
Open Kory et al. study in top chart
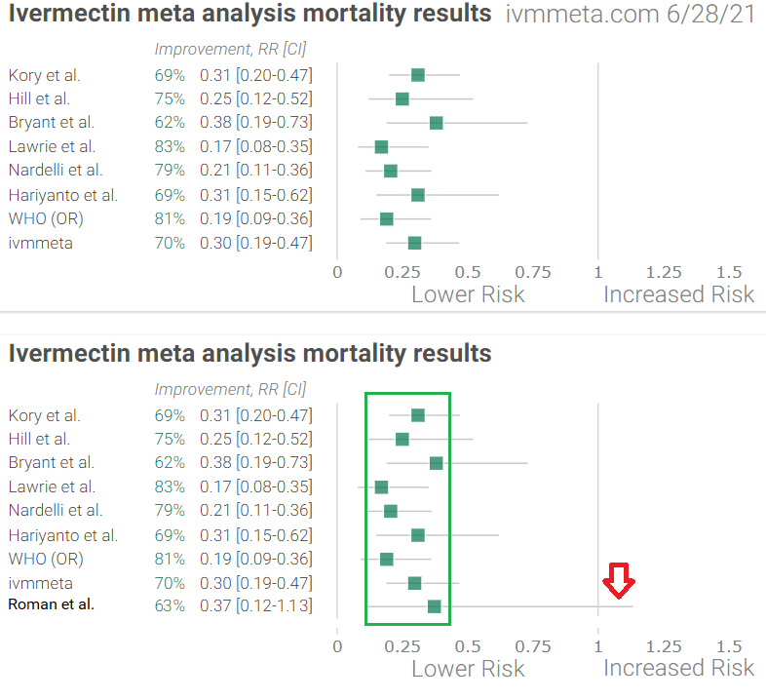click(44, 75)
